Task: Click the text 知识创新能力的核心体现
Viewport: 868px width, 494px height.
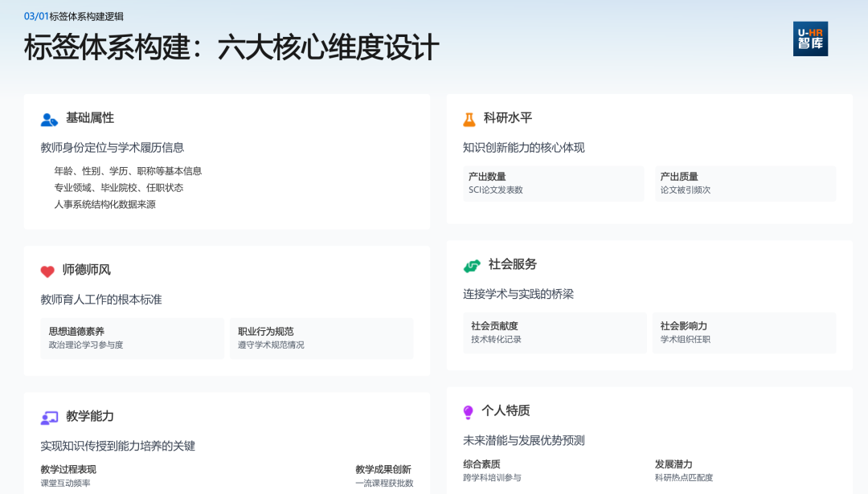Action: (x=524, y=148)
